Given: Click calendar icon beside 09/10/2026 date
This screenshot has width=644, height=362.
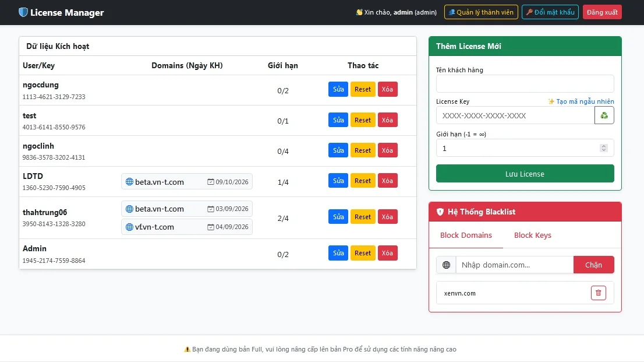Looking at the screenshot, I should coord(211,182).
